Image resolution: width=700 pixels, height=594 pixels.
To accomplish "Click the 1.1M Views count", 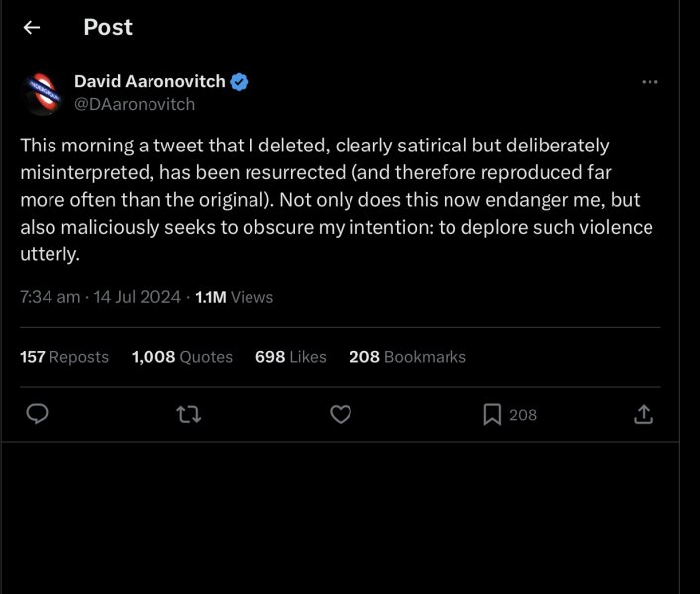I will click(x=235, y=297).
